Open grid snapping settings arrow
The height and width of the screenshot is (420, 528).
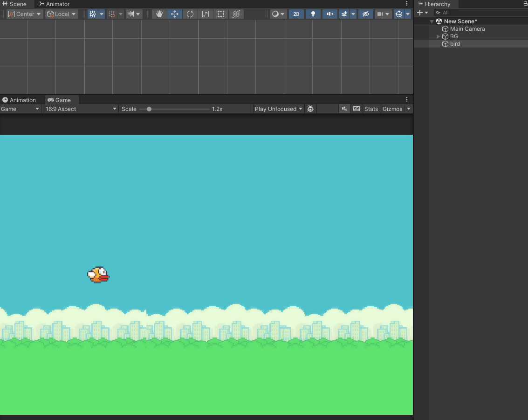121,14
